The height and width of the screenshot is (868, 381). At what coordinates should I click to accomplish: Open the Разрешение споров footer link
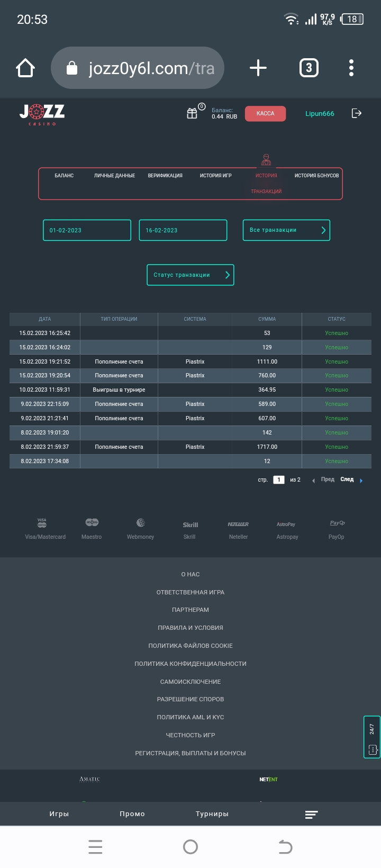(190, 699)
